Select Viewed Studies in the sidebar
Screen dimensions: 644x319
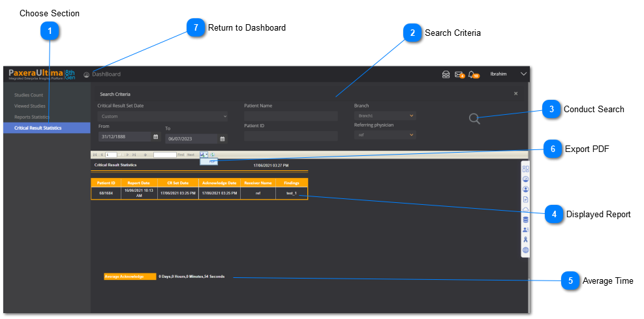pyautogui.click(x=30, y=106)
